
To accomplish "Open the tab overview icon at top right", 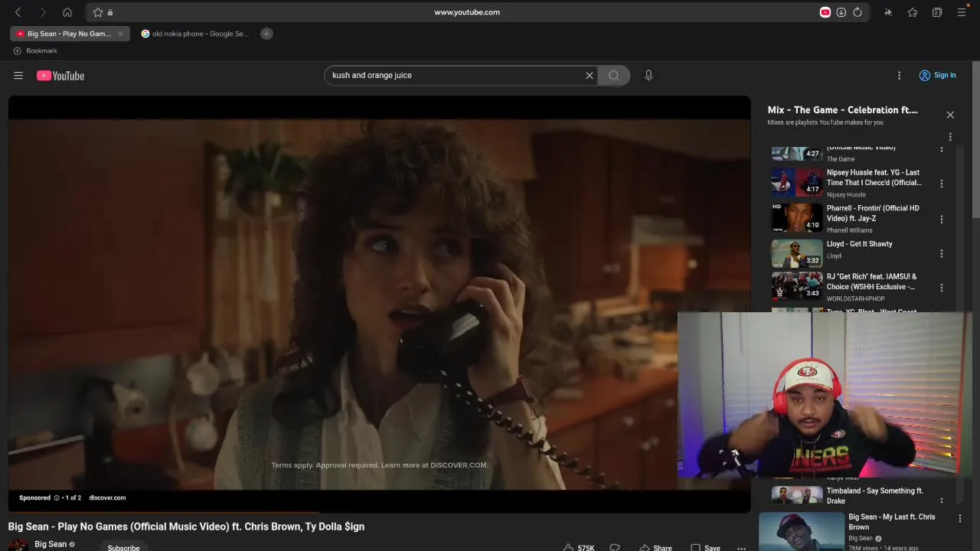I will pyautogui.click(x=937, y=12).
